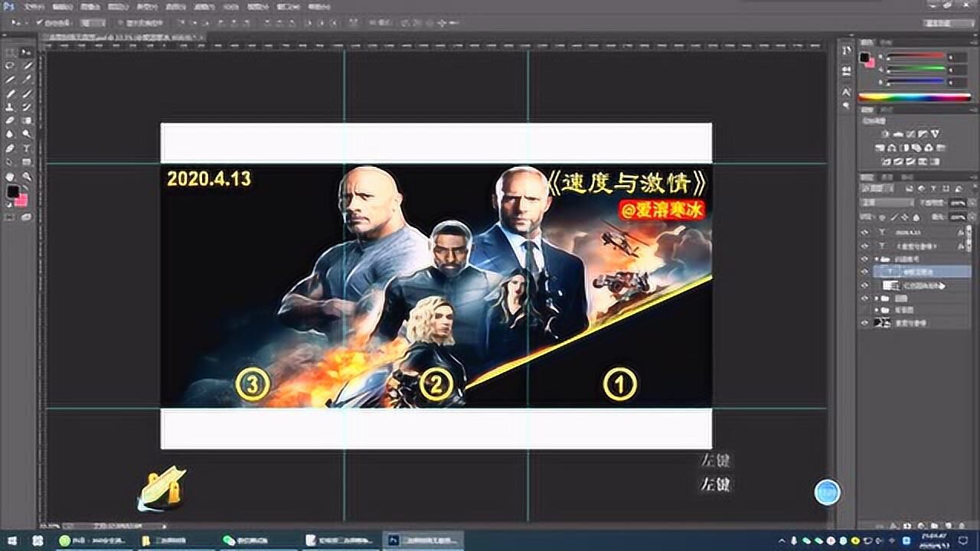Select the Path Selection tool
Screen dimensions: 980x551
pyautogui.click(x=10, y=161)
